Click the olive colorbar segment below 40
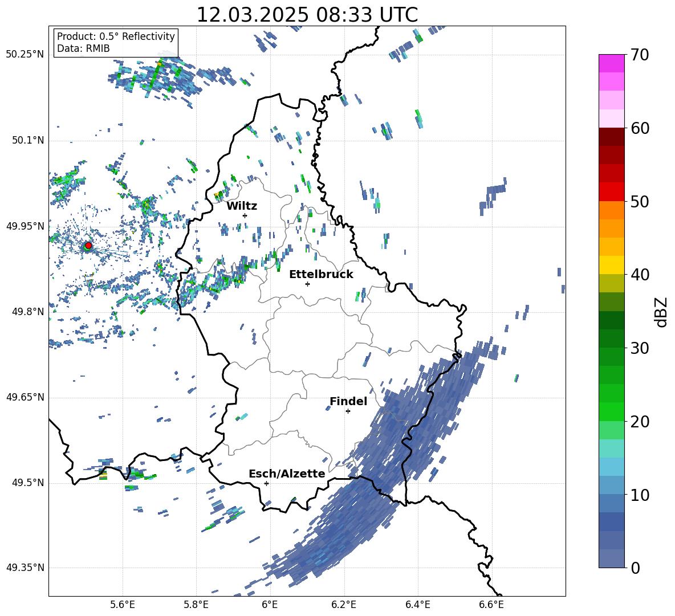Screen dimensions: 675x616 click(x=611, y=283)
